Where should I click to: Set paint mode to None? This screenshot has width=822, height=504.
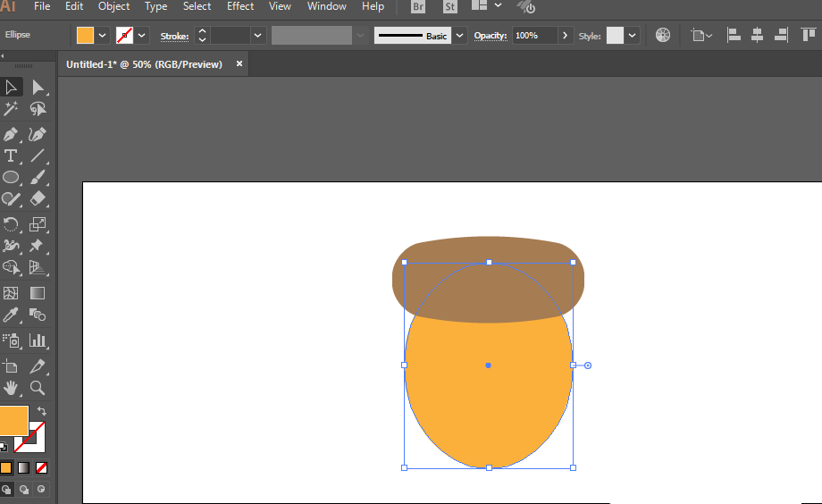coord(41,468)
